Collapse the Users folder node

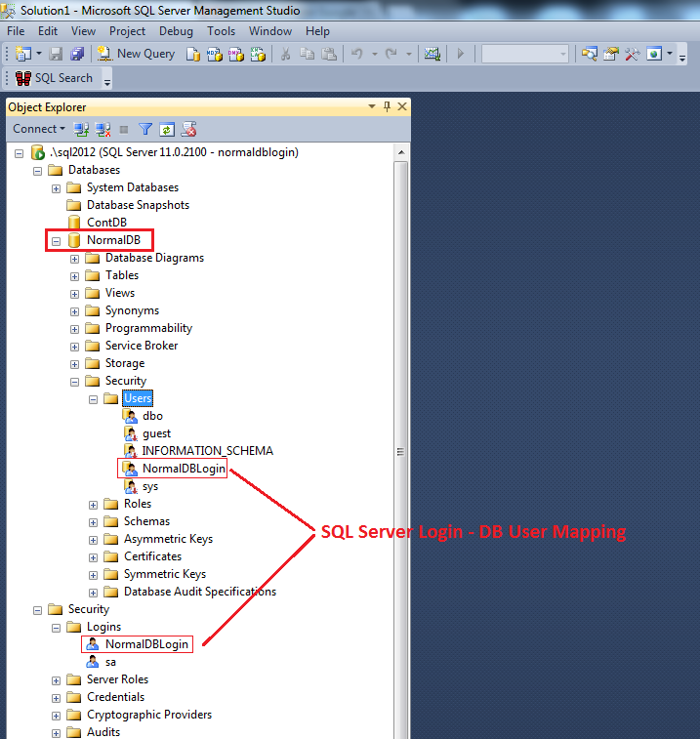click(x=94, y=399)
